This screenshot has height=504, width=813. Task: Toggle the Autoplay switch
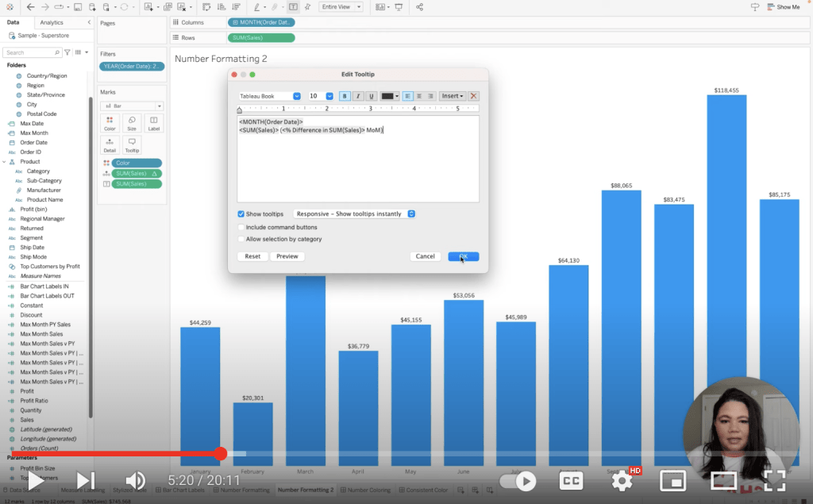click(x=518, y=481)
